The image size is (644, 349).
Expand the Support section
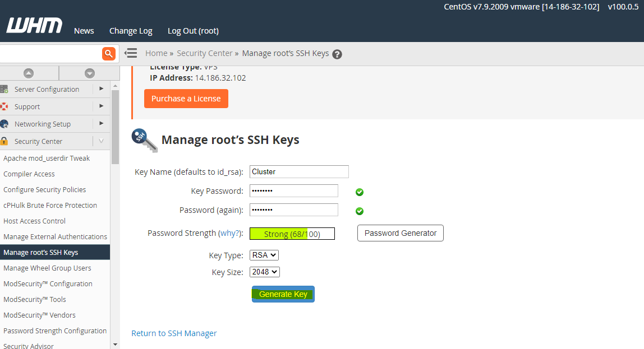[x=101, y=106]
